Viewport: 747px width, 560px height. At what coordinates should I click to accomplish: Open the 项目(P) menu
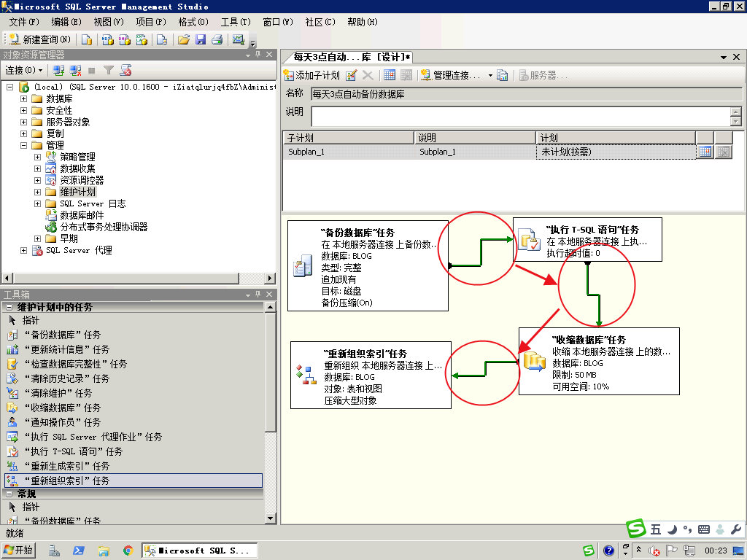point(150,22)
